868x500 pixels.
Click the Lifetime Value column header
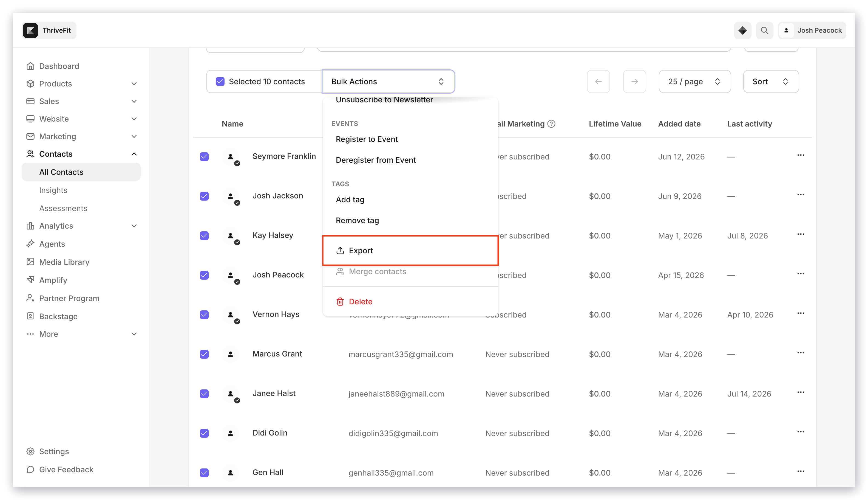pyautogui.click(x=615, y=123)
